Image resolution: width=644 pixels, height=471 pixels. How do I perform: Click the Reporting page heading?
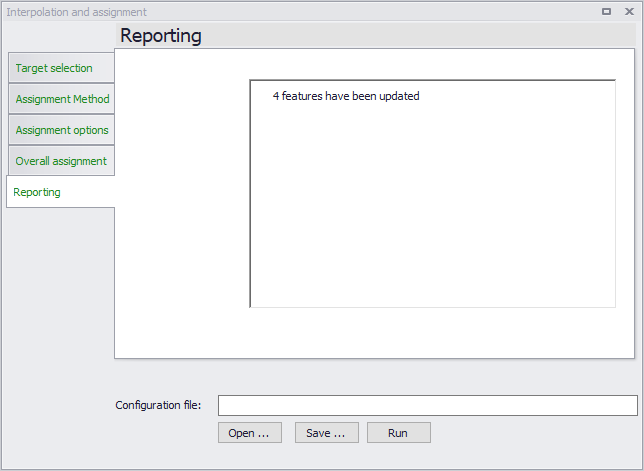(x=161, y=35)
